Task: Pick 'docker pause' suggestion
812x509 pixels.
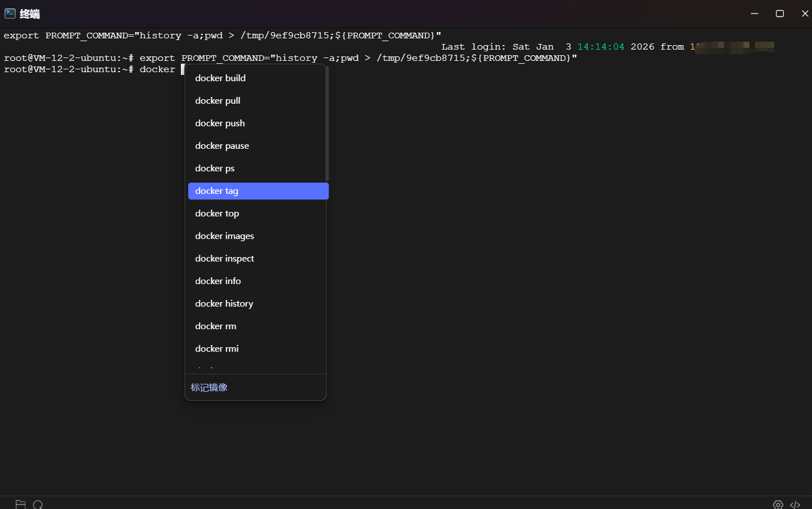Action: click(x=257, y=145)
